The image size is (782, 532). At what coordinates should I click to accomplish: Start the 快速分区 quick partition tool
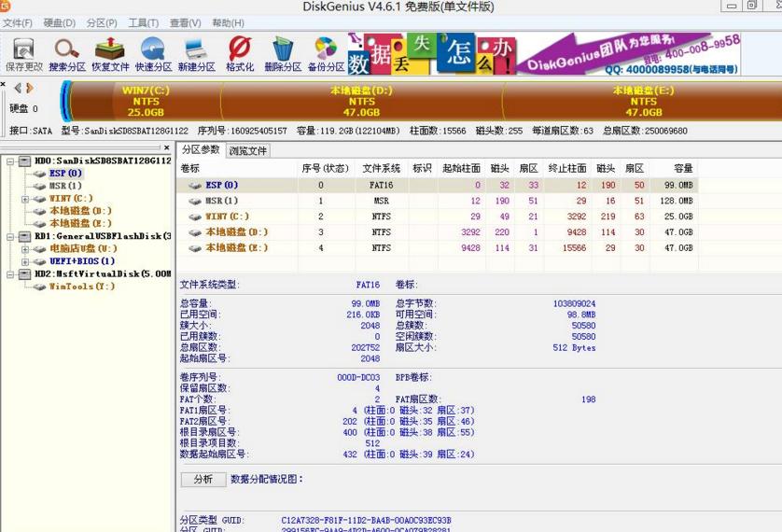pos(153,54)
